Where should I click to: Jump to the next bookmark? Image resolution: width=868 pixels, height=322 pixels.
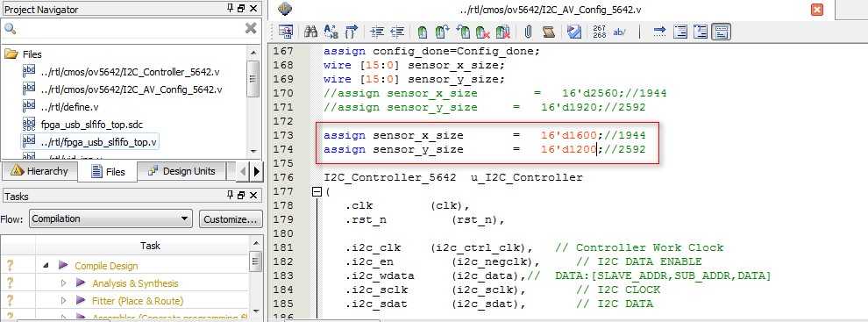tap(442, 32)
